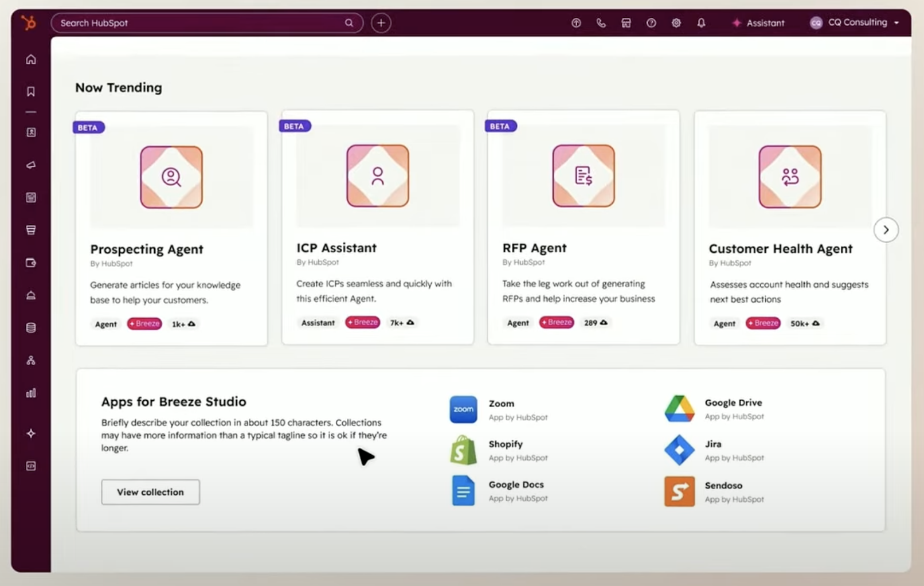Click BETA badge on Prospecting Agent card
Viewport: 924px width, 586px height.
coord(88,127)
